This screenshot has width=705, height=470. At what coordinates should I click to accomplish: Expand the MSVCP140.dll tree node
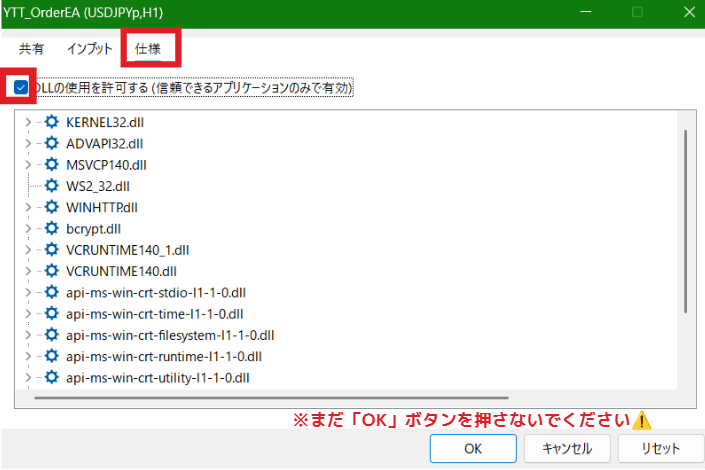point(28,164)
